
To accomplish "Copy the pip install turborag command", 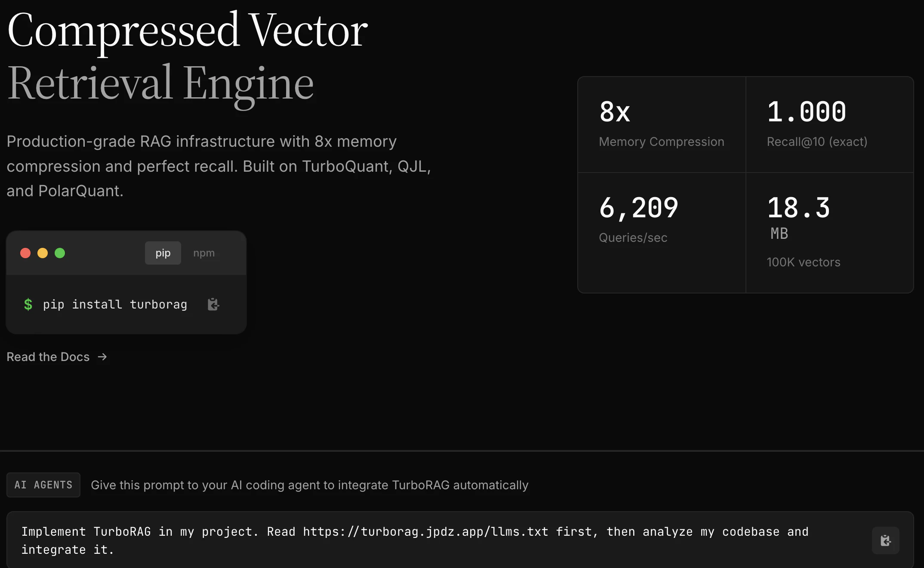I will (x=213, y=304).
